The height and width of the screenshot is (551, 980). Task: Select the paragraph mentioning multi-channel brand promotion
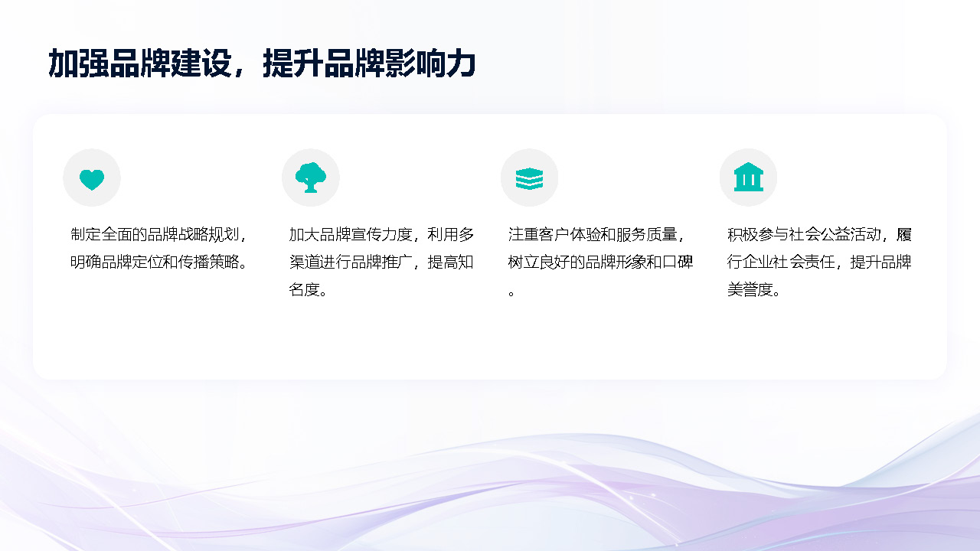click(x=381, y=262)
